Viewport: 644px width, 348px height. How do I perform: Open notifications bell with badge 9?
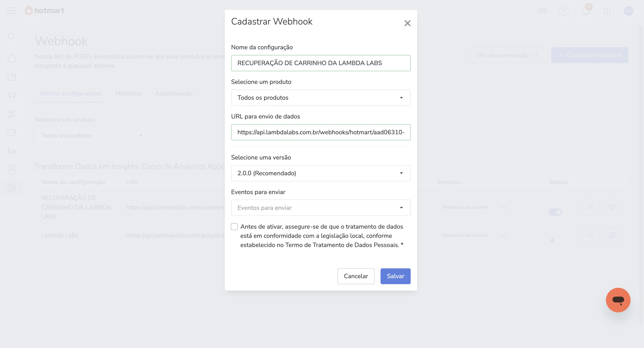click(x=585, y=11)
